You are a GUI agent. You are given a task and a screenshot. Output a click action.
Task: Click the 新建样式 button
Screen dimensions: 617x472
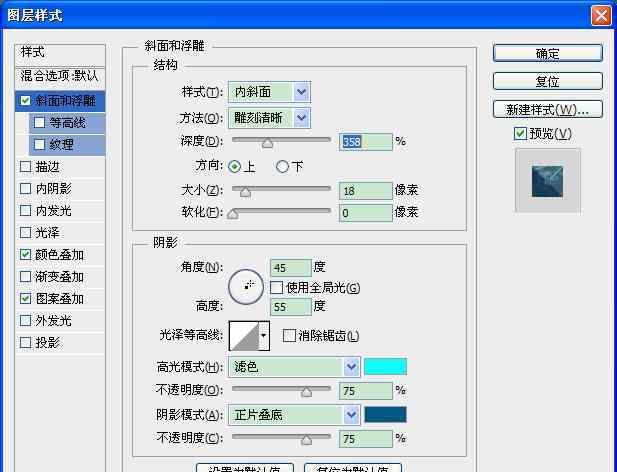tap(548, 109)
